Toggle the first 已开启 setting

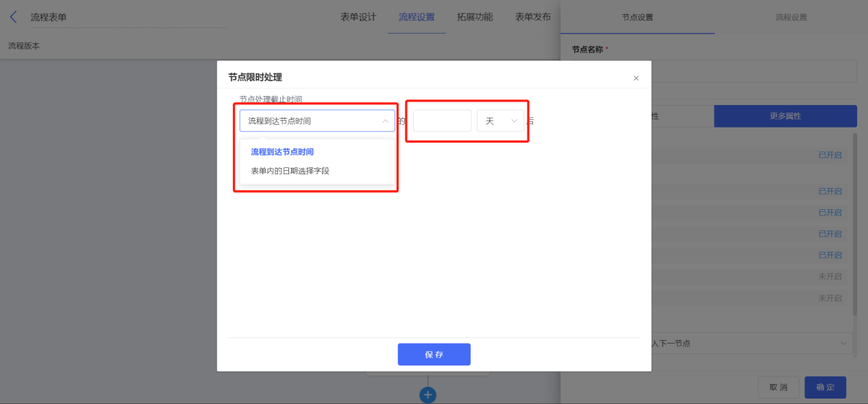pos(830,155)
